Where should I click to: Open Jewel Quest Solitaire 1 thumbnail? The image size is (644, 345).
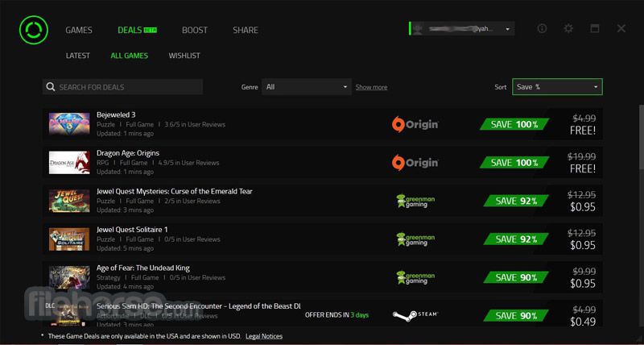click(x=69, y=239)
